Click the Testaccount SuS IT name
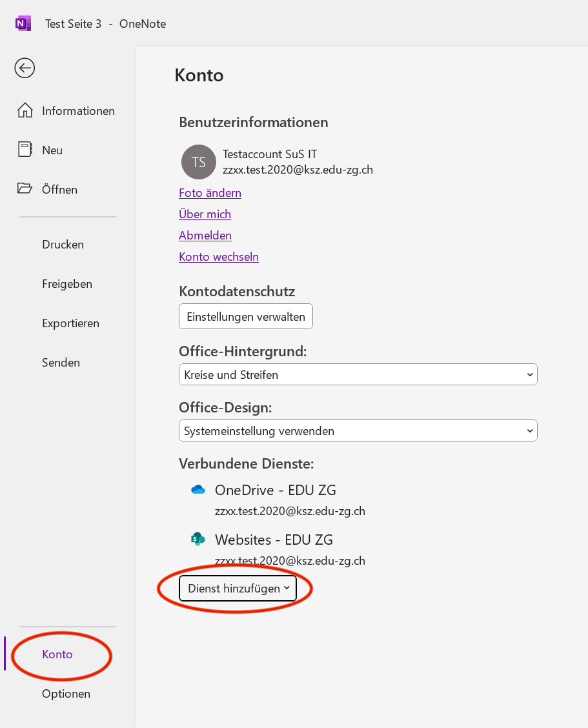 coord(270,154)
